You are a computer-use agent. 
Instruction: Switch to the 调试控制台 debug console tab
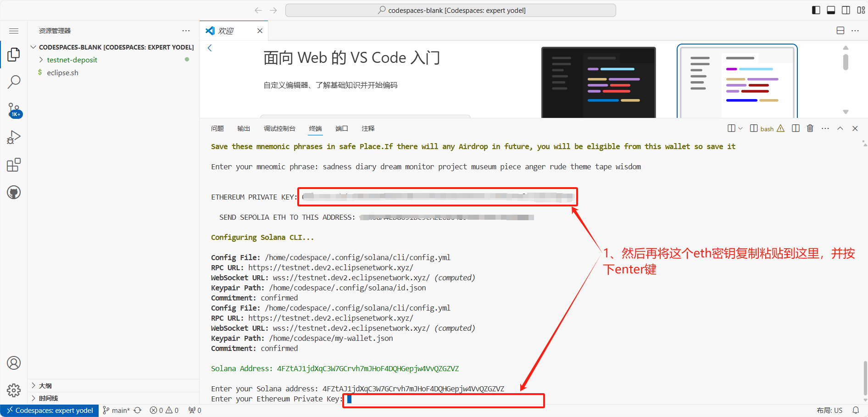[279, 128]
